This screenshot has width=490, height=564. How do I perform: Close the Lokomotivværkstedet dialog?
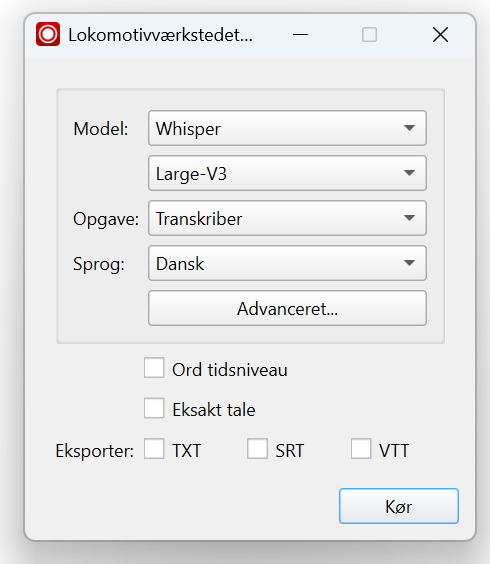pos(440,35)
